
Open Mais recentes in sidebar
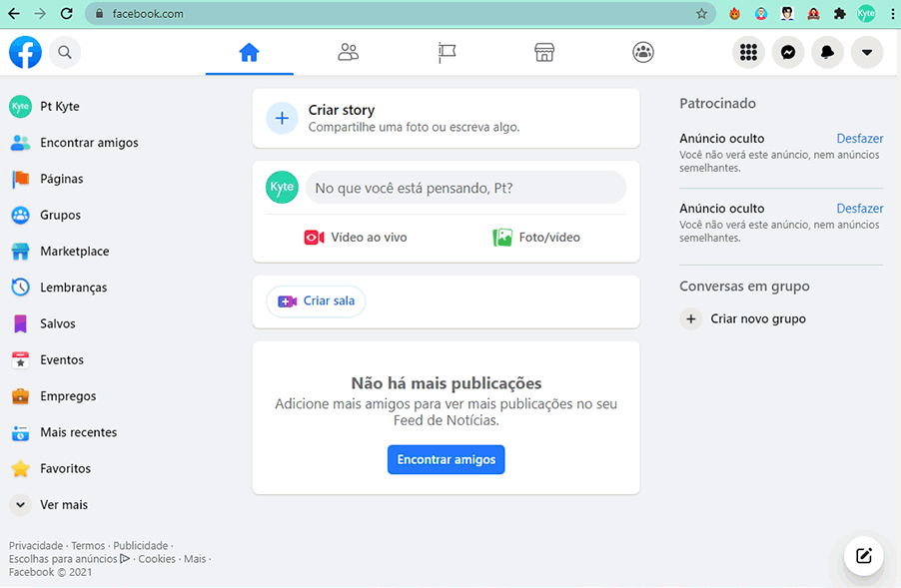click(x=64, y=432)
